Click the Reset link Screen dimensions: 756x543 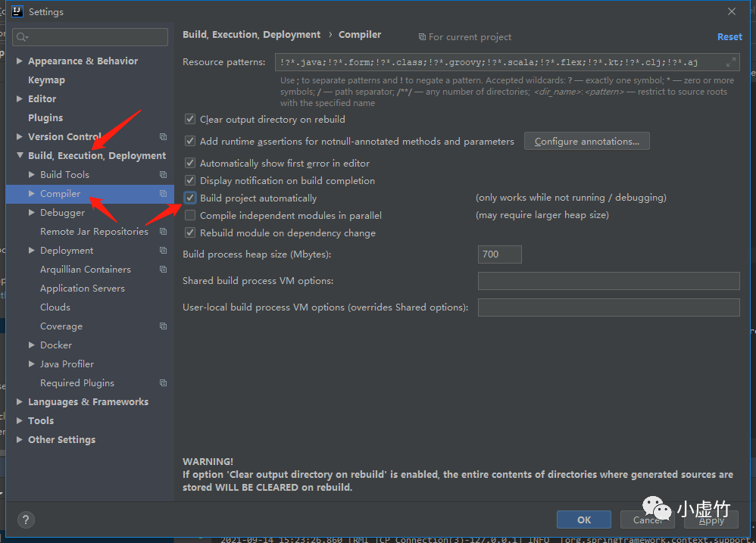tap(729, 37)
